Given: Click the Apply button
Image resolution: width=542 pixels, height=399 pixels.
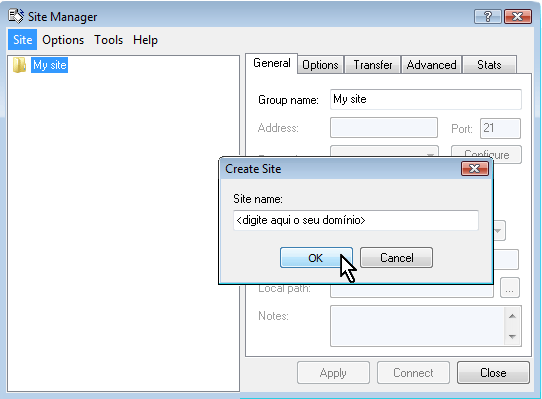Looking at the screenshot, I should pos(333,373).
